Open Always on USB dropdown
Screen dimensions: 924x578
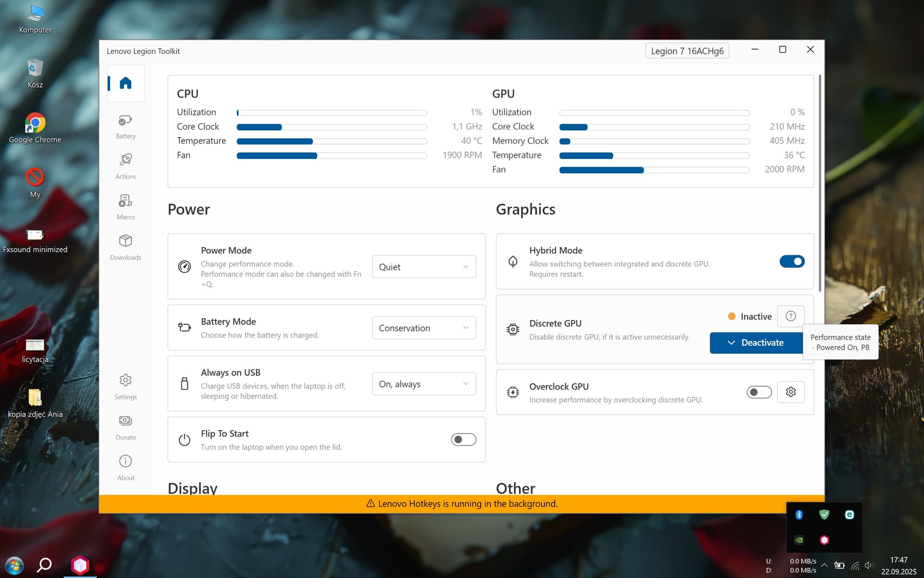pos(423,384)
